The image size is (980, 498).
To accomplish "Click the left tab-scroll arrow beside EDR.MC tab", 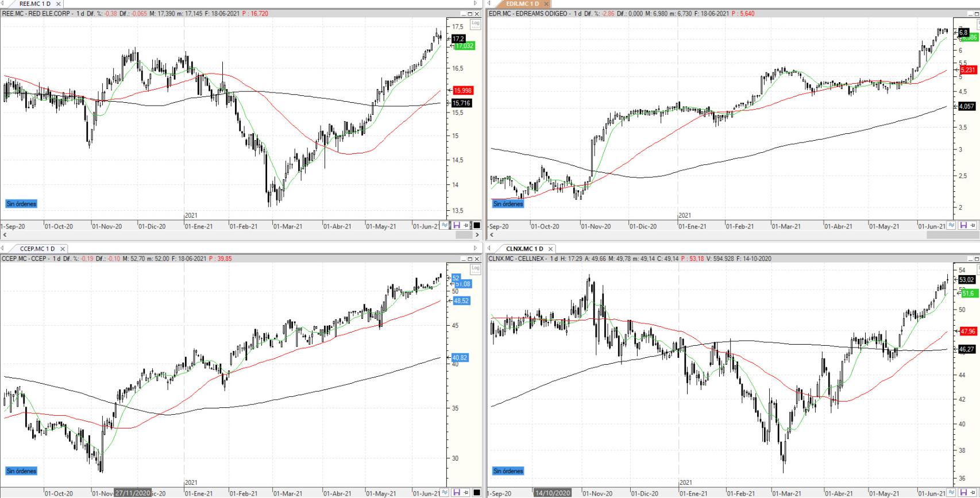I will [489, 3].
